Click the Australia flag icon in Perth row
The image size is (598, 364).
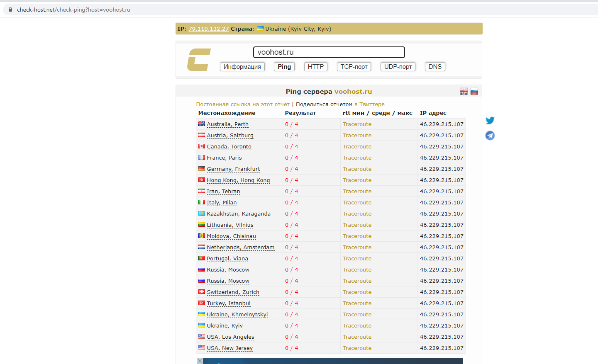coord(202,124)
